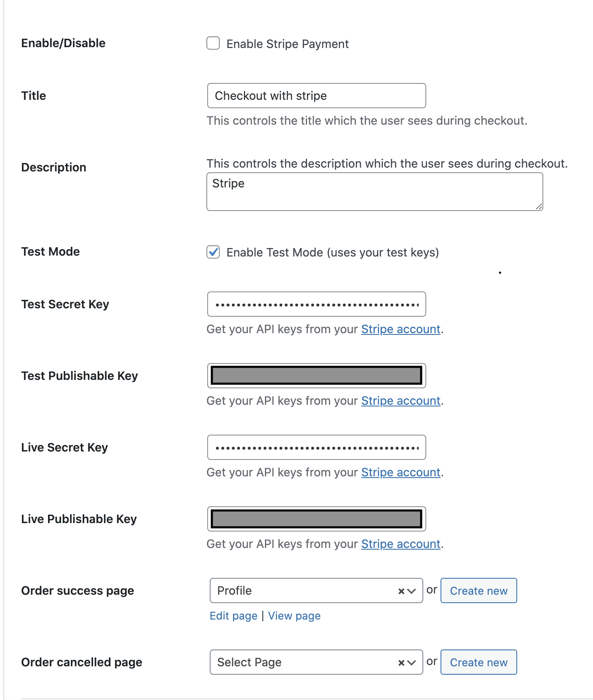Enable the Stripe Payment checkbox
The height and width of the screenshot is (700, 593).
pos(213,43)
